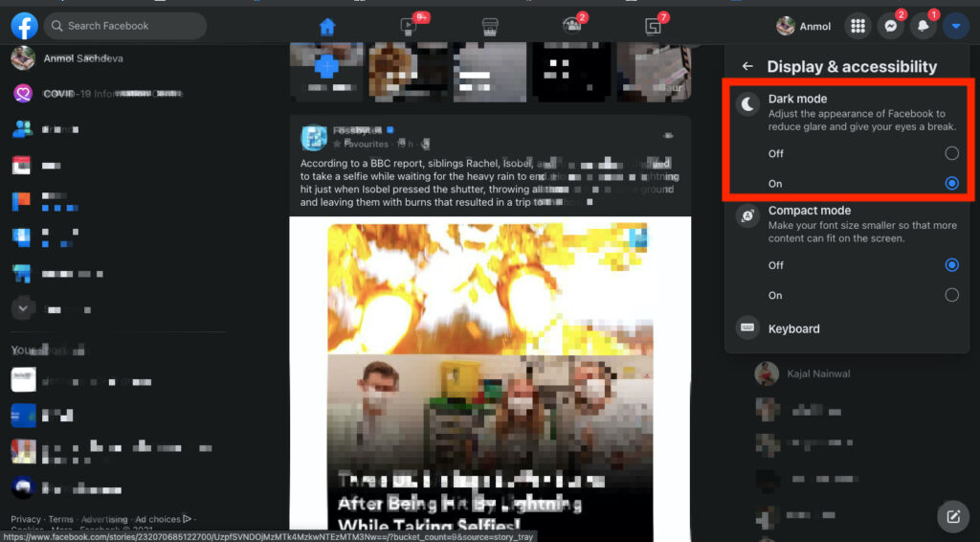Image resolution: width=980 pixels, height=542 pixels.
Task: Open the Messenger icon
Action: [x=890, y=27]
